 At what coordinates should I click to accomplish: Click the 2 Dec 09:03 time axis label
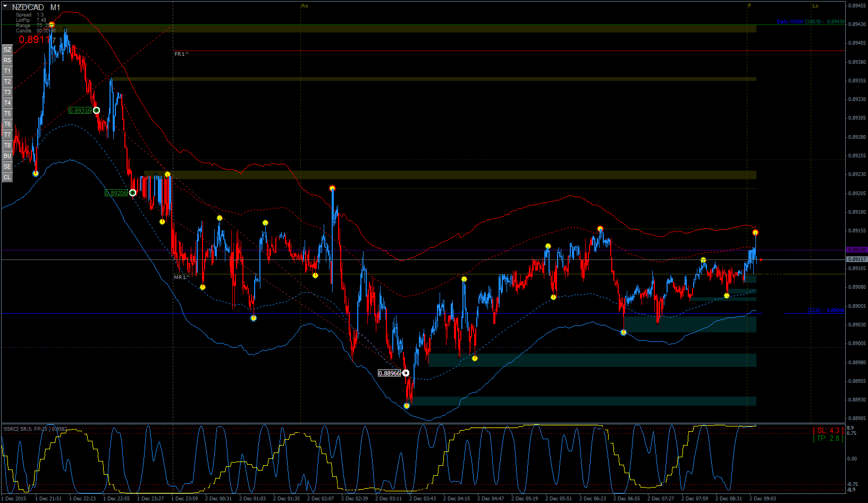[763, 499]
